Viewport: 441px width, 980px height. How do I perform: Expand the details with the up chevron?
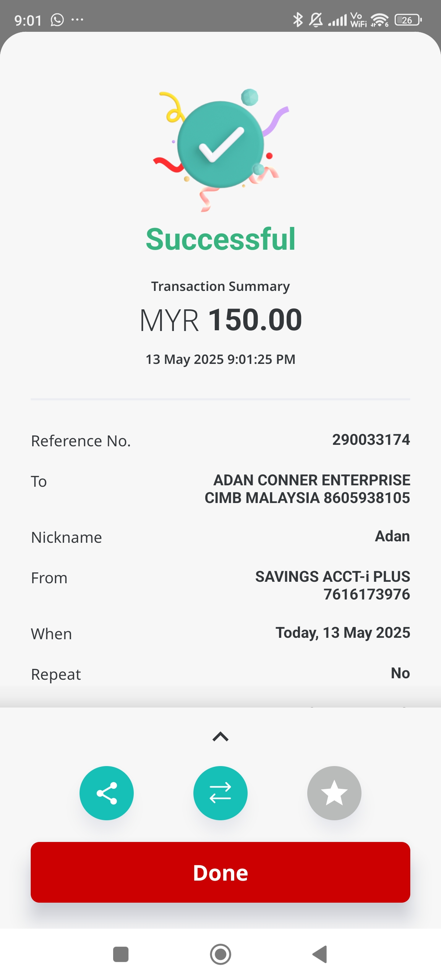220,737
